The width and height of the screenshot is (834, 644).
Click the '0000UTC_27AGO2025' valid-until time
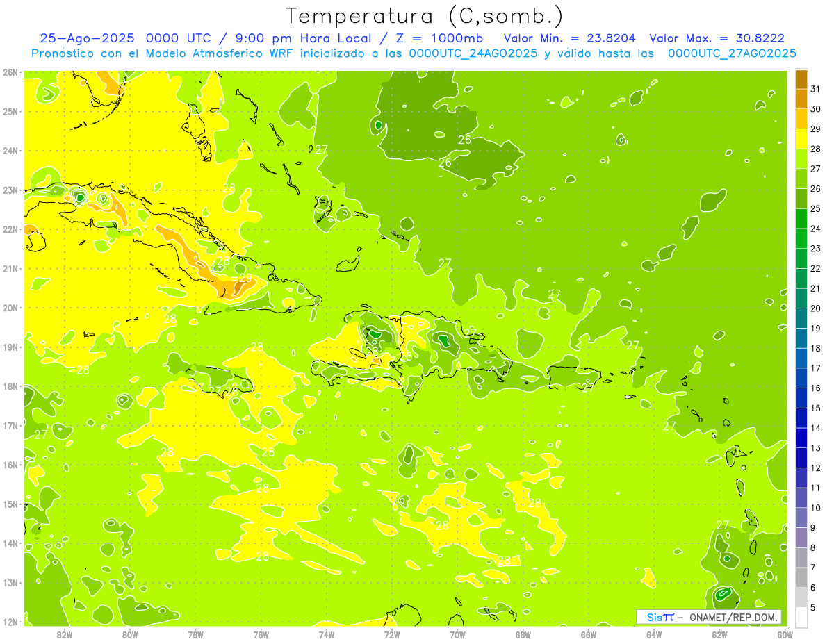[732, 53]
